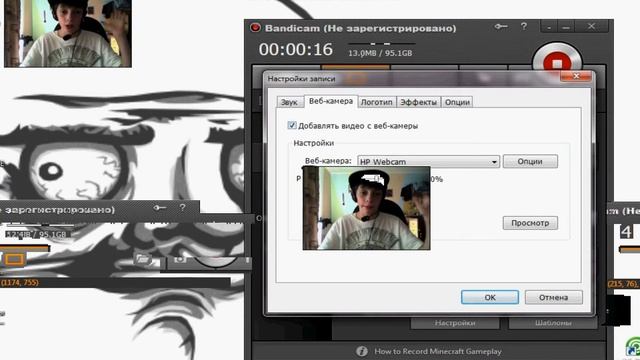Screen dimensions: 640x360
Task: Click the red Bandicam logo icon
Action: (x=256, y=27)
